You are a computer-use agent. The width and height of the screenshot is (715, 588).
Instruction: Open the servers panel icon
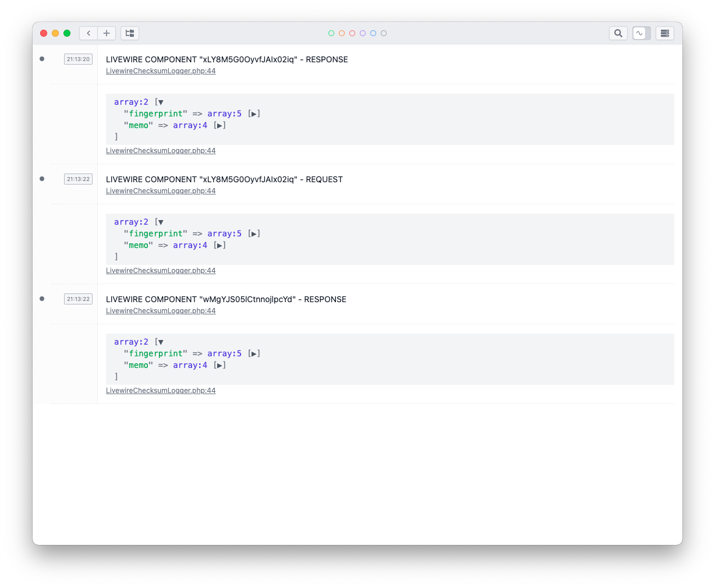(x=665, y=33)
